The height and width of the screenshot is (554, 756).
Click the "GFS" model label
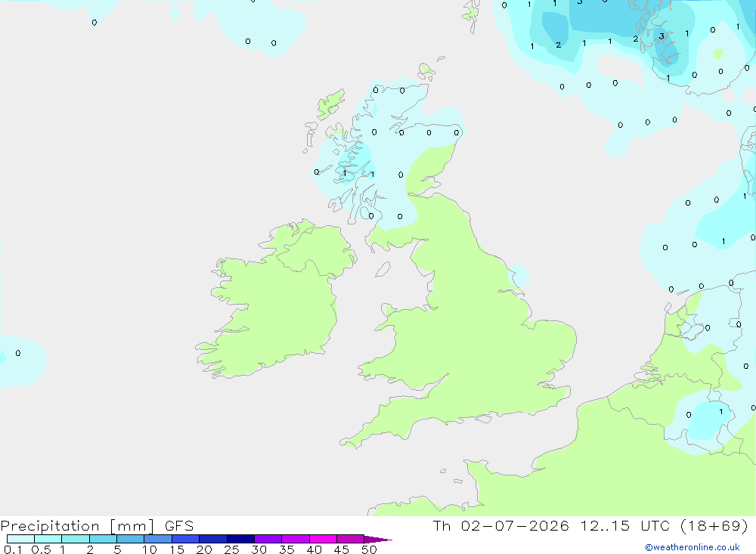coord(179,525)
